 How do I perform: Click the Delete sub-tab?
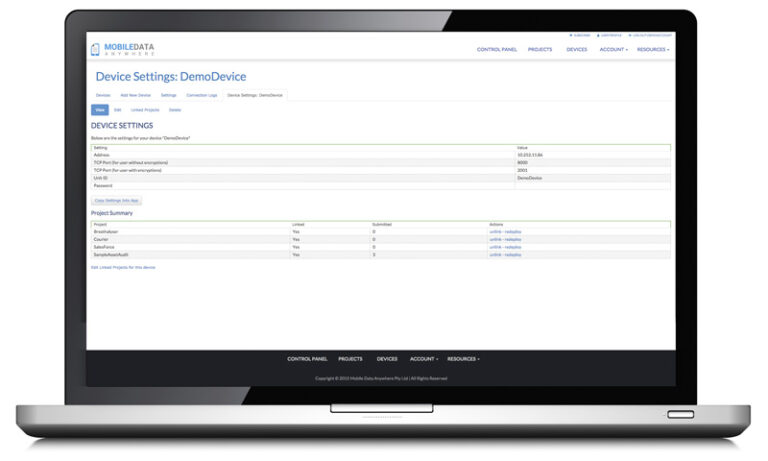click(175, 110)
